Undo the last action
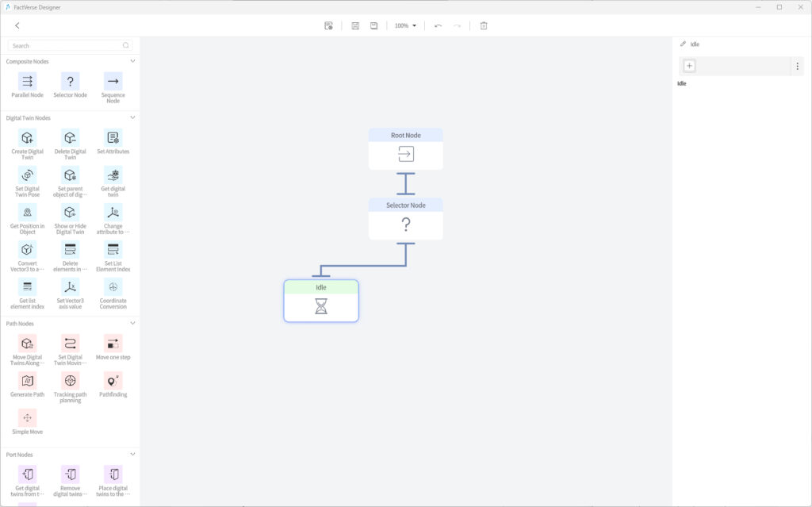 pos(438,25)
